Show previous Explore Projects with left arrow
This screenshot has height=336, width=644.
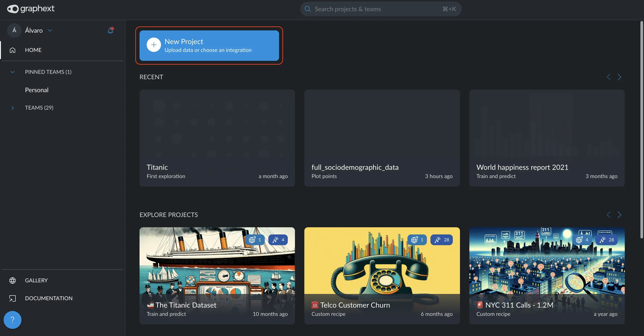(608, 215)
